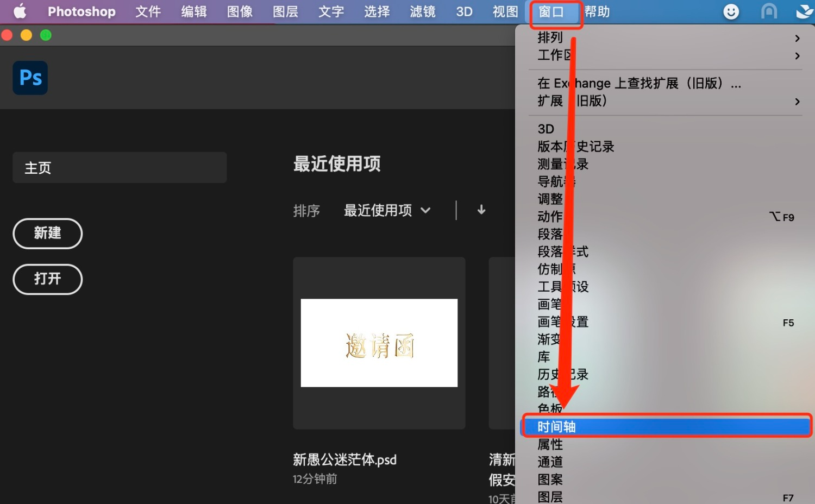Open the Photoshop application menu
Screen dimensions: 815x504
click(81, 11)
